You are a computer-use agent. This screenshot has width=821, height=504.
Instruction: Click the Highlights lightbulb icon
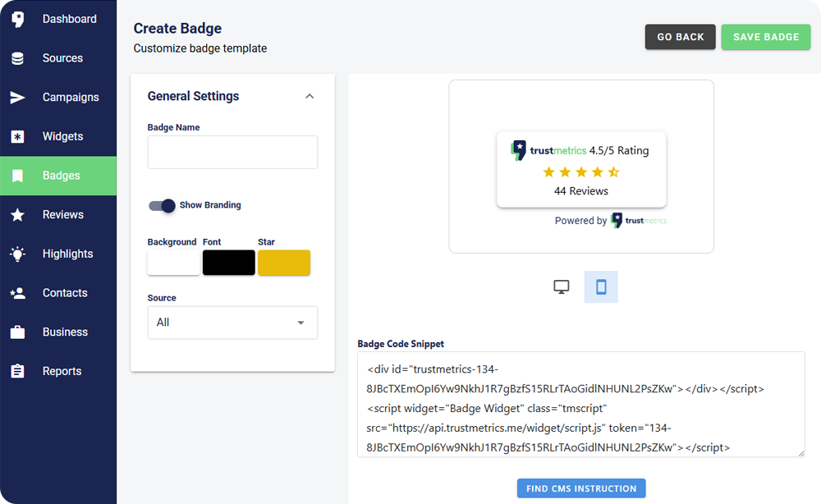(x=17, y=254)
